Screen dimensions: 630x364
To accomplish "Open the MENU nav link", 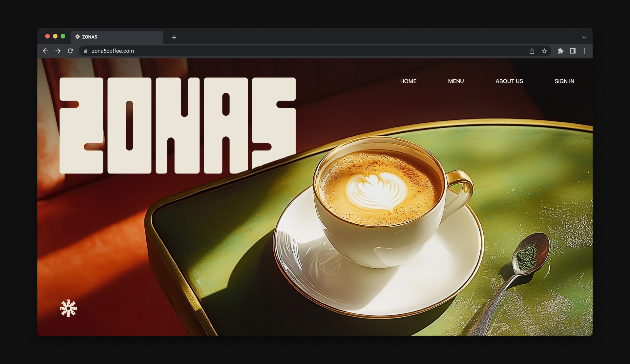I will pyautogui.click(x=456, y=81).
